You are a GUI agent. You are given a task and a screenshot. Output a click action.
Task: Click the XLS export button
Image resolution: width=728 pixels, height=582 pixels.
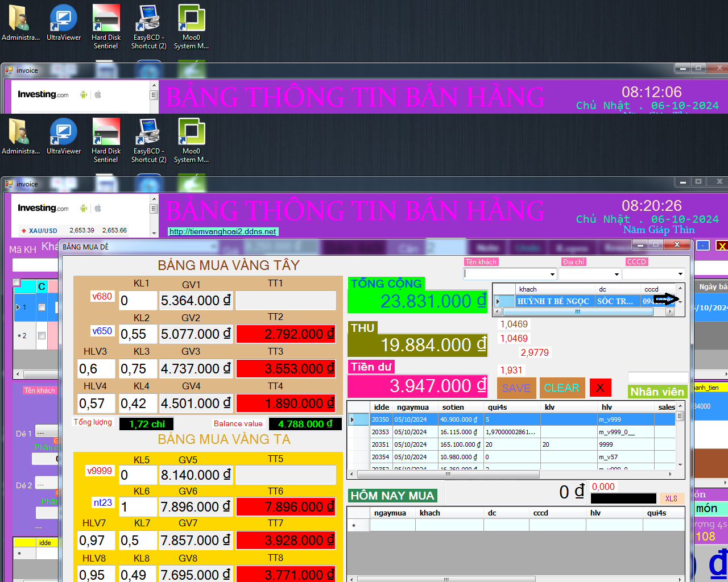pos(671,498)
